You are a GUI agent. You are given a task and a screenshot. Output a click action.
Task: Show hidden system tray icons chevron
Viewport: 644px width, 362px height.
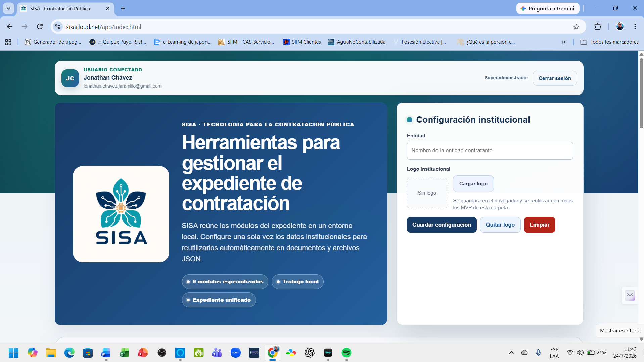[511, 353]
